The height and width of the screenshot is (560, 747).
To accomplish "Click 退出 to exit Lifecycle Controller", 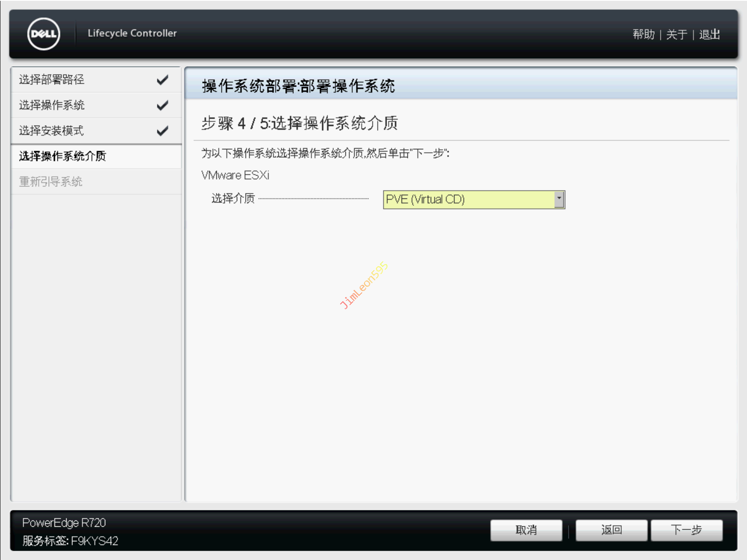I will 710,34.
